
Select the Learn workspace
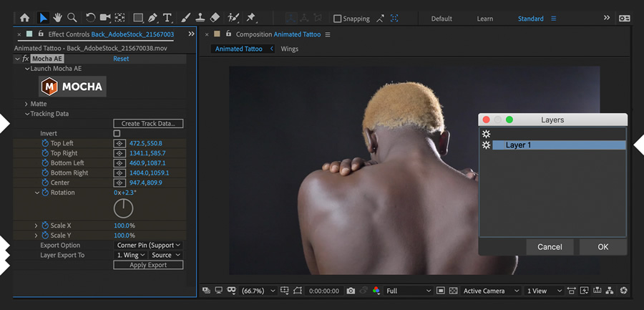click(485, 19)
